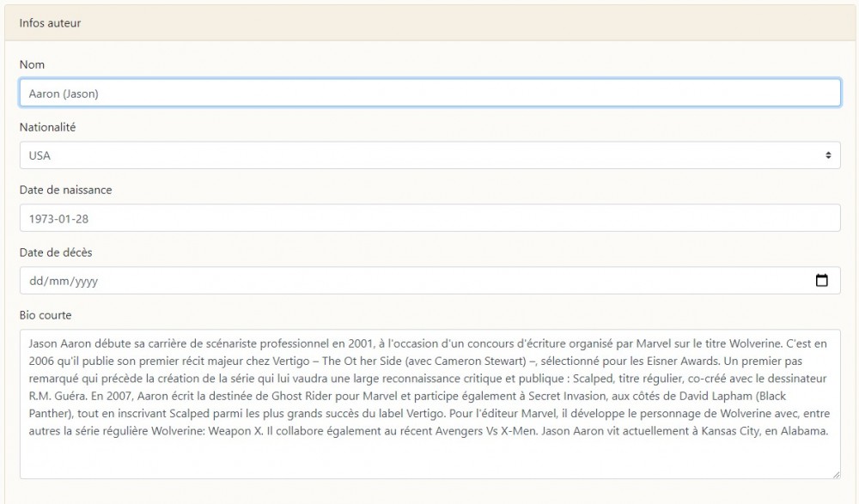Image resolution: width=859 pixels, height=504 pixels.
Task: Click the Date de naissance label
Action: (66, 190)
